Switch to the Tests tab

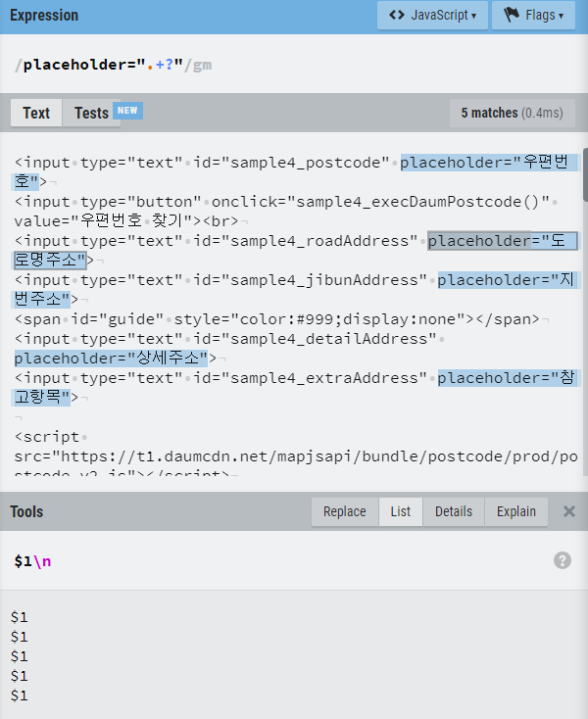point(92,113)
